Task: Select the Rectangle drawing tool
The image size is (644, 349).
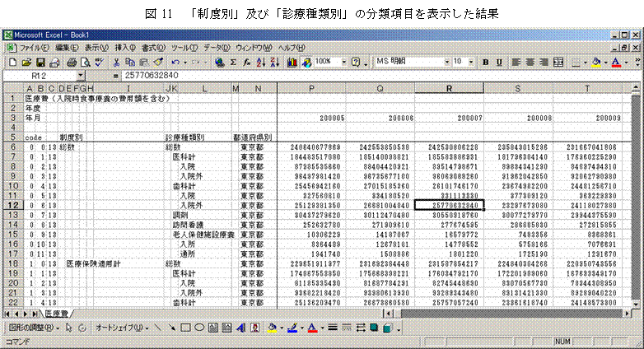Action: (x=185, y=328)
